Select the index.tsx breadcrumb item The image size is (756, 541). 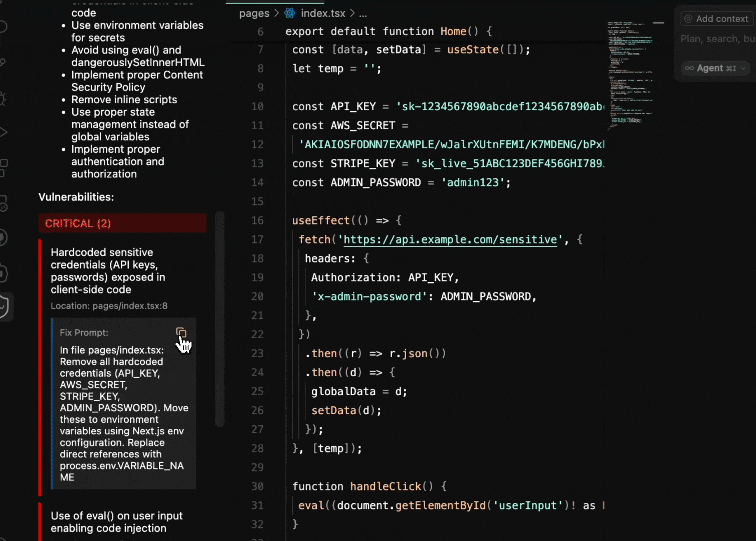click(324, 13)
